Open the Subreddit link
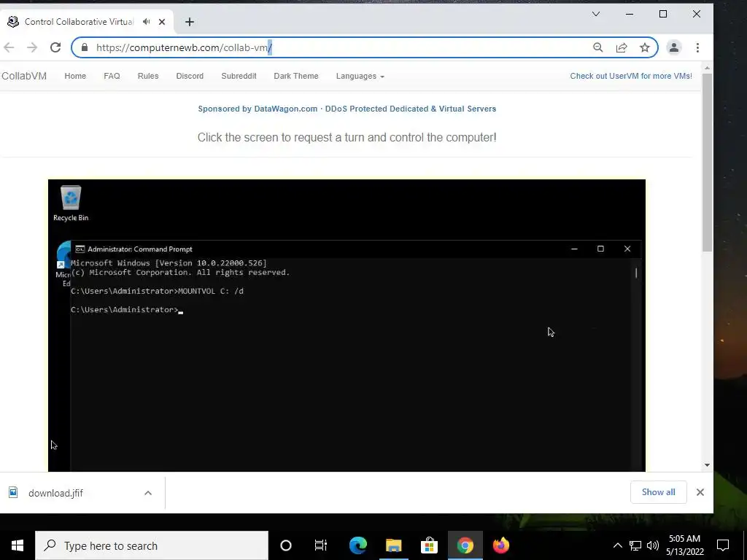This screenshot has height=560, width=747. click(x=239, y=76)
